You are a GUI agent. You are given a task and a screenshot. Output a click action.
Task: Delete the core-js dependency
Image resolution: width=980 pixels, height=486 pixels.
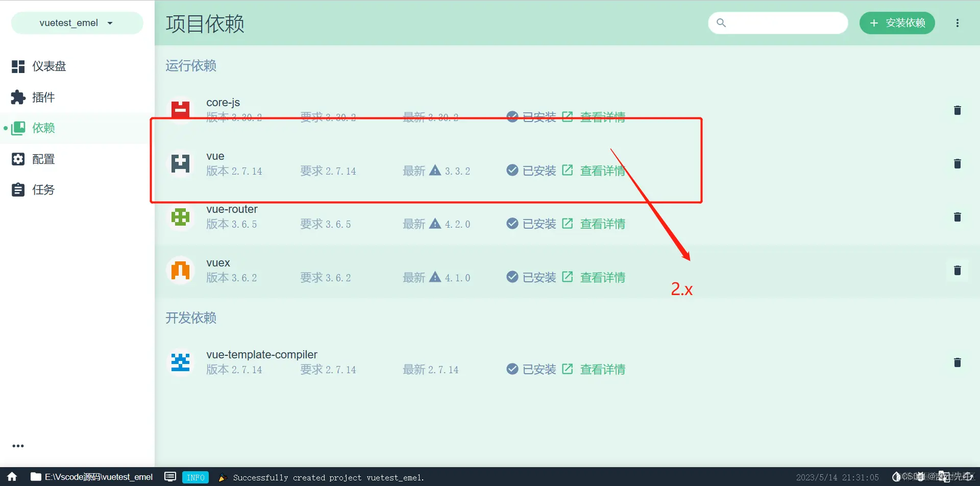tap(958, 110)
